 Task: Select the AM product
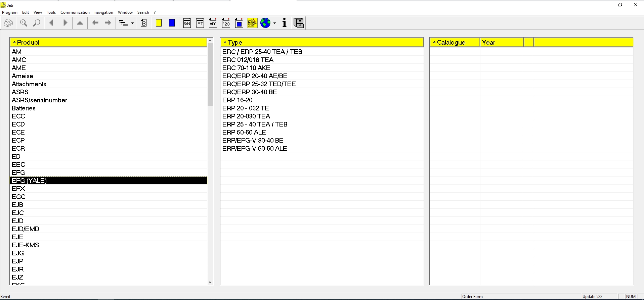[109, 52]
